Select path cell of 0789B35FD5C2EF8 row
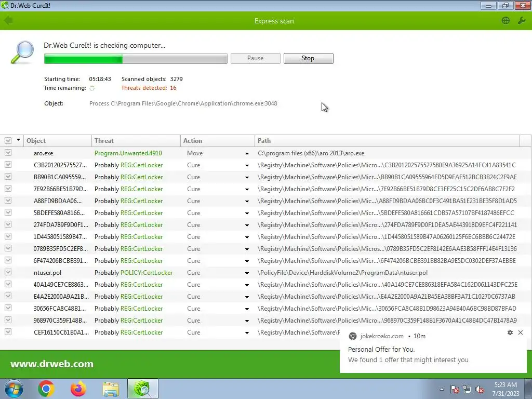 point(387,249)
